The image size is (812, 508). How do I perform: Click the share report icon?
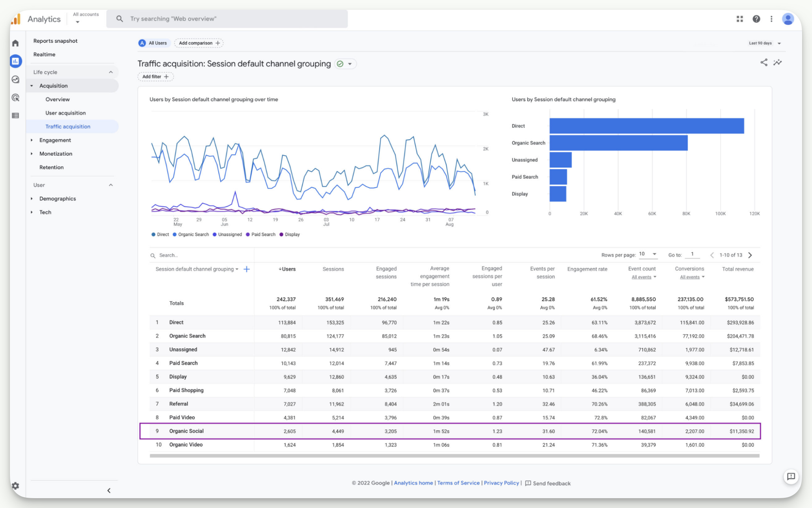pyautogui.click(x=764, y=63)
